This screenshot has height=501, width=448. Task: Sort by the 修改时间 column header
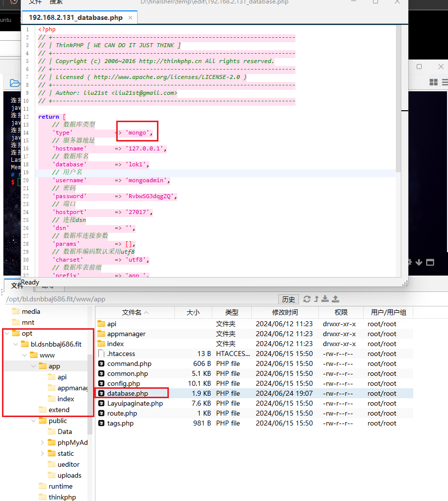285,312
